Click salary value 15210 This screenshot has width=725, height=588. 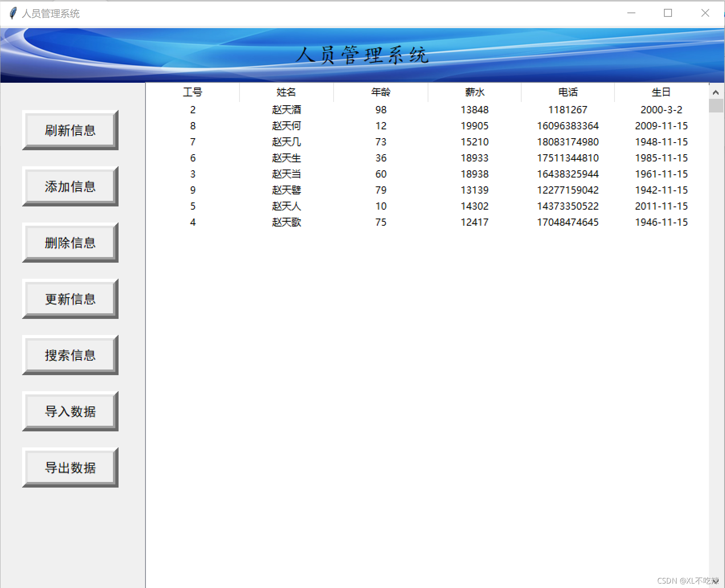(475, 142)
